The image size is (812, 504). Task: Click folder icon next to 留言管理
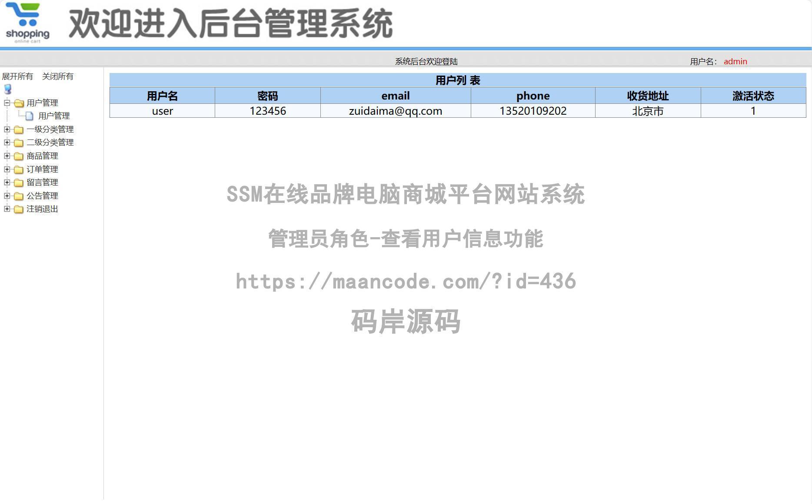pos(18,182)
